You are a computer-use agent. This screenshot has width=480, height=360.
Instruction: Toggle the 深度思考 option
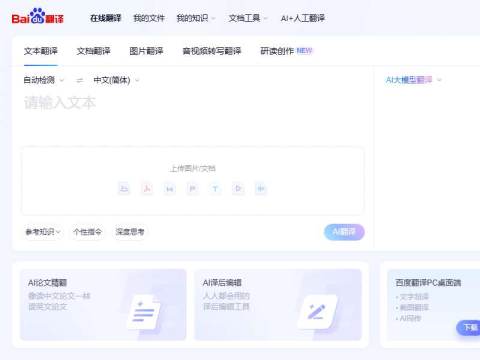pos(130,232)
